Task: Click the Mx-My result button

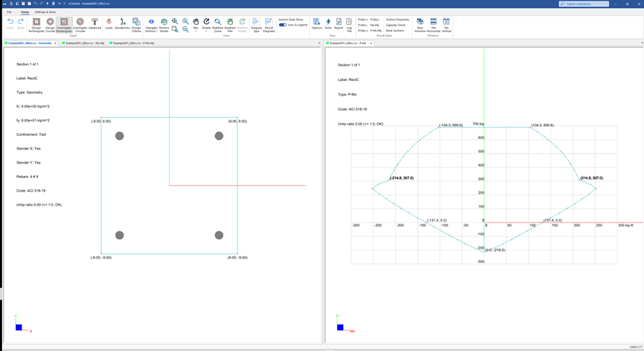Action: pyautogui.click(x=375, y=25)
